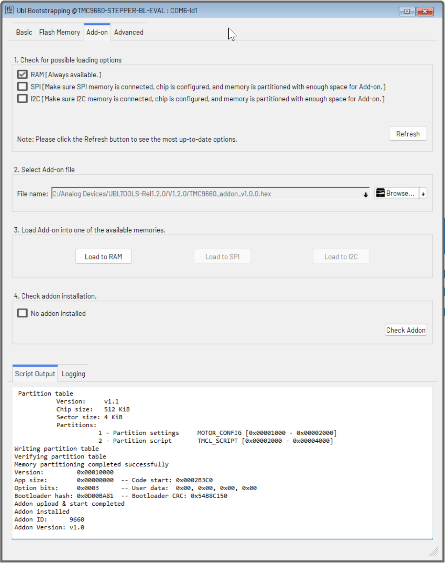Click the 'Verifying partition table' output line

coord(60,456)
